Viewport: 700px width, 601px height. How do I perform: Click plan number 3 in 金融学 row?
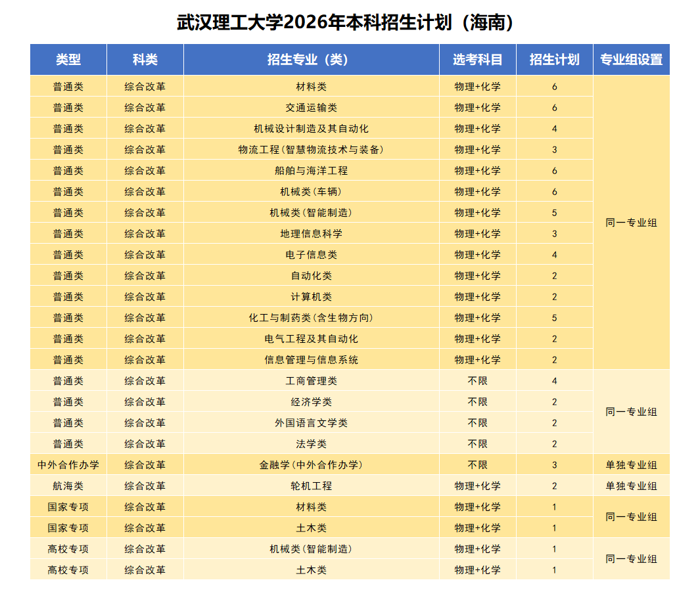pyautogui.click(x=555, y=465)
